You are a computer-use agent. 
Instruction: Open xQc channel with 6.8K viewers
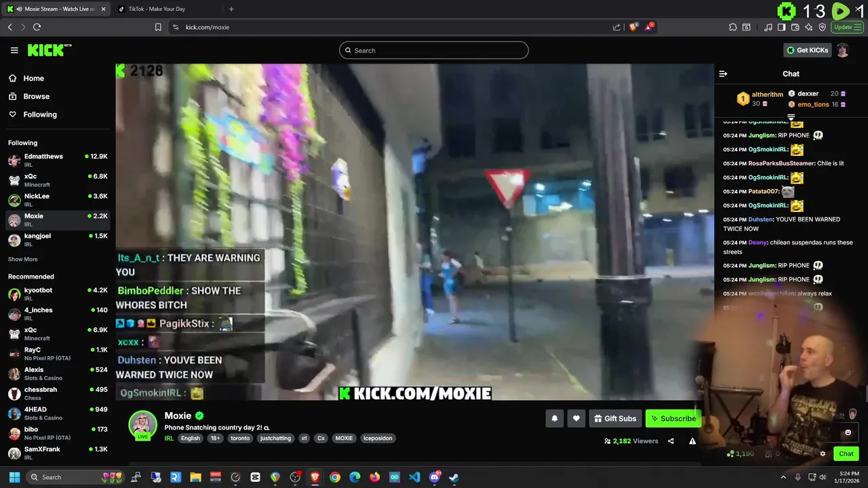coord(58,180)
